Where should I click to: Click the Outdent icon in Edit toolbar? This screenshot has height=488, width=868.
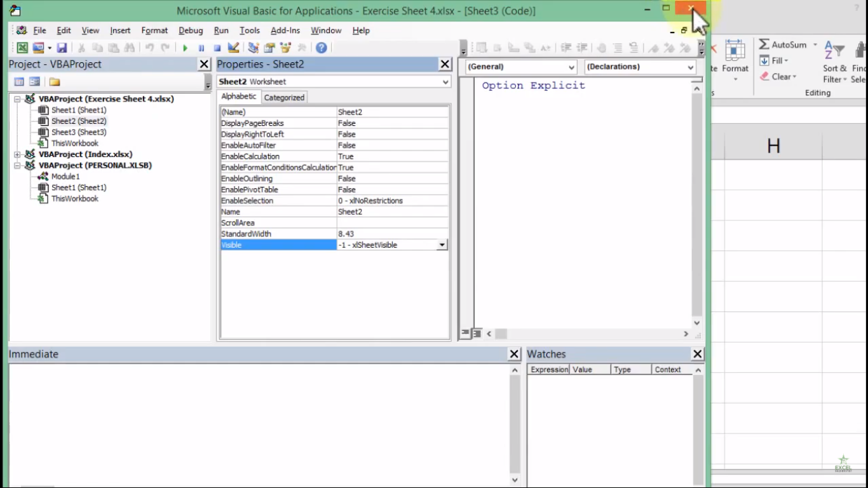coord(581,48)
